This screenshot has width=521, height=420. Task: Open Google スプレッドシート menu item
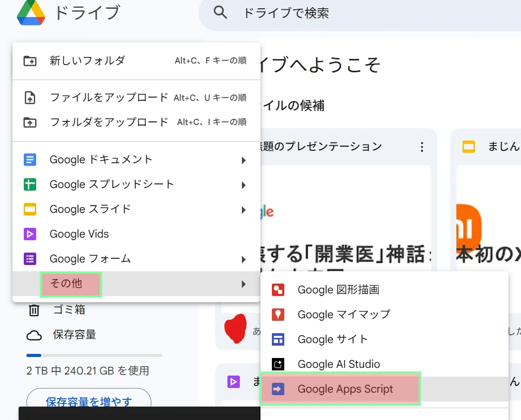tap(136, 184)
